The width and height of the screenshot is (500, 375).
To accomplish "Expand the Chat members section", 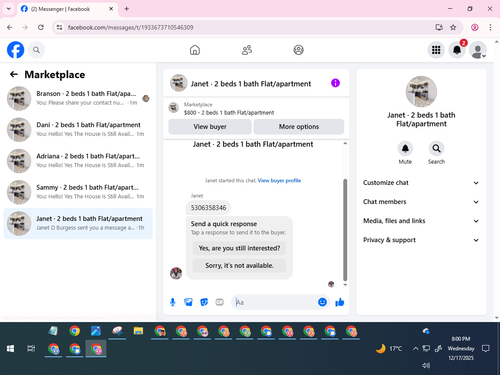I will click(x=421, y=202).
